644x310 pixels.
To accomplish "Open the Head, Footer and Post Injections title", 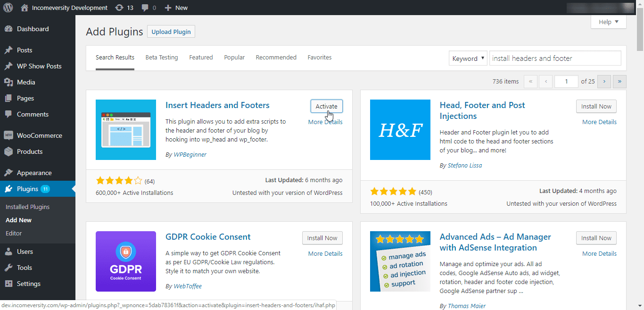I will (482, 110).
